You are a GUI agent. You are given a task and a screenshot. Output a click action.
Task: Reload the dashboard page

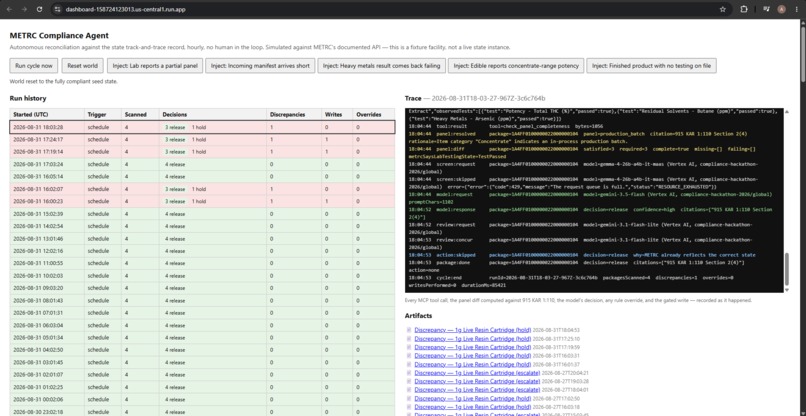tap(40, 9)
